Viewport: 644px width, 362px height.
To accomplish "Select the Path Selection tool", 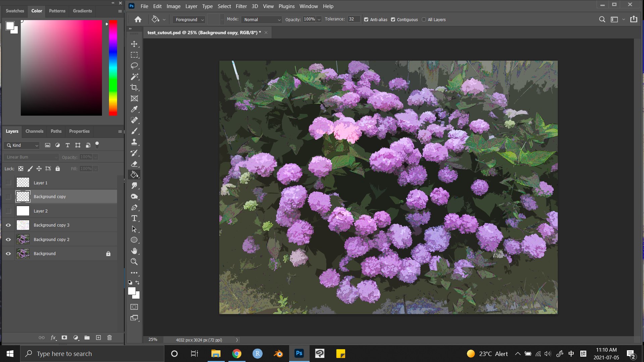I will [134, 229].
